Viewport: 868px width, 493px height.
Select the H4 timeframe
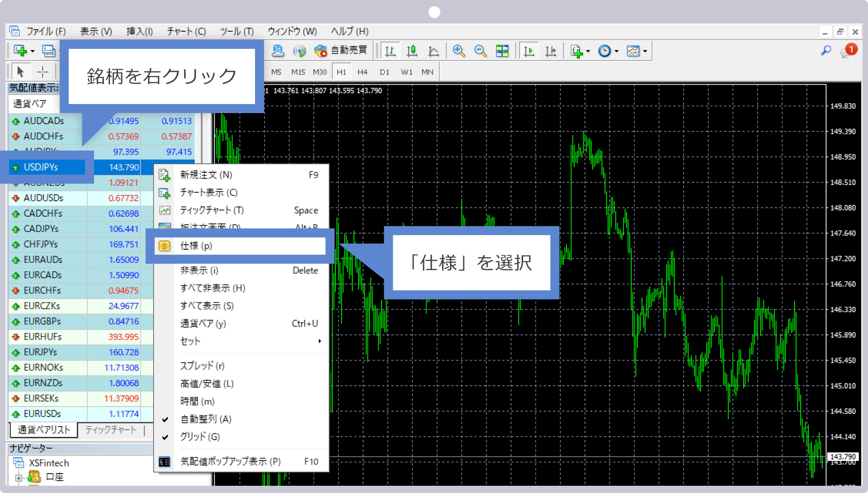[363, 72]
